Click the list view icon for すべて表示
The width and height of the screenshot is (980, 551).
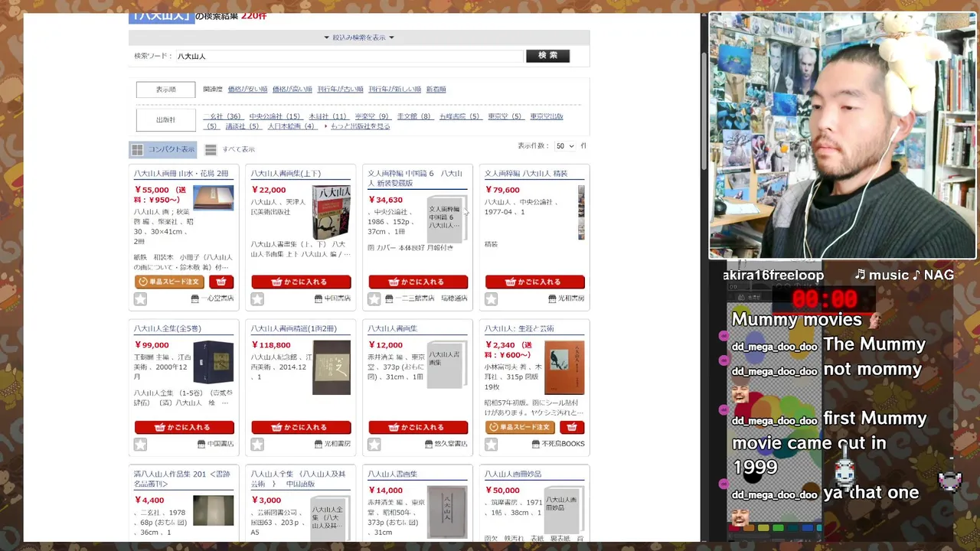pyautogui.click(x=211, y=149)
